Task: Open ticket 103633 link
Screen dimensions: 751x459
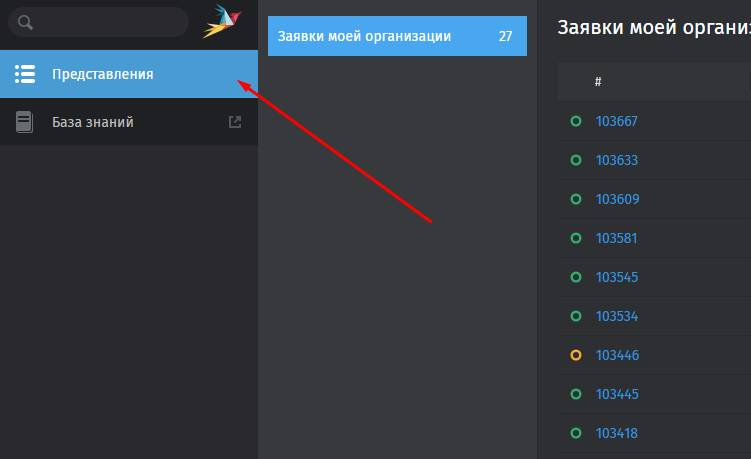Action: coord(616,160)
